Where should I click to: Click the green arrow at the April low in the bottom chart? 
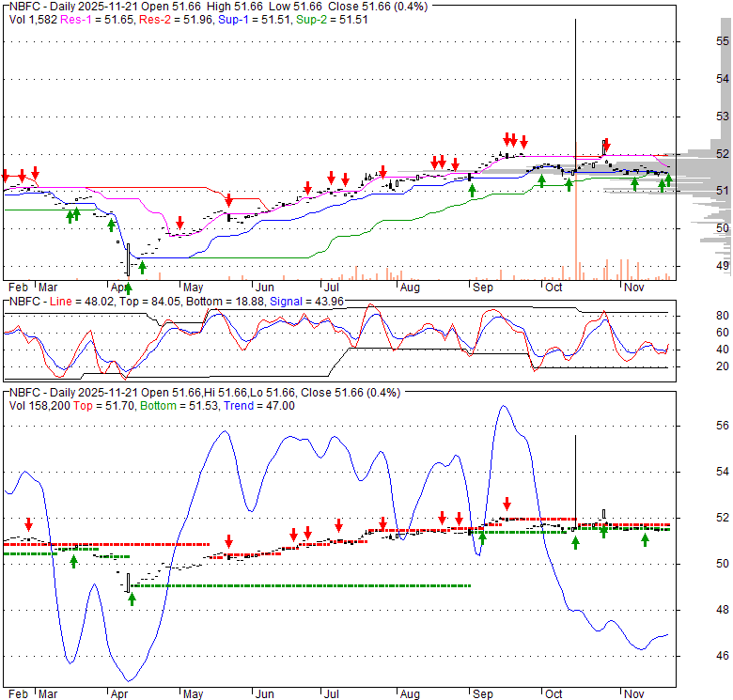132,599
